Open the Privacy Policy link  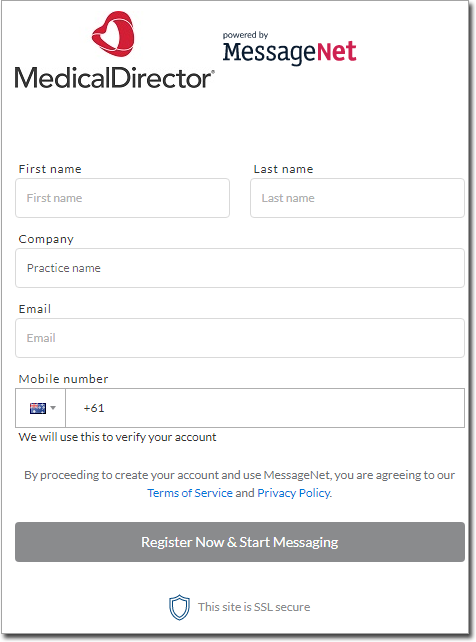tap(294, 493)
